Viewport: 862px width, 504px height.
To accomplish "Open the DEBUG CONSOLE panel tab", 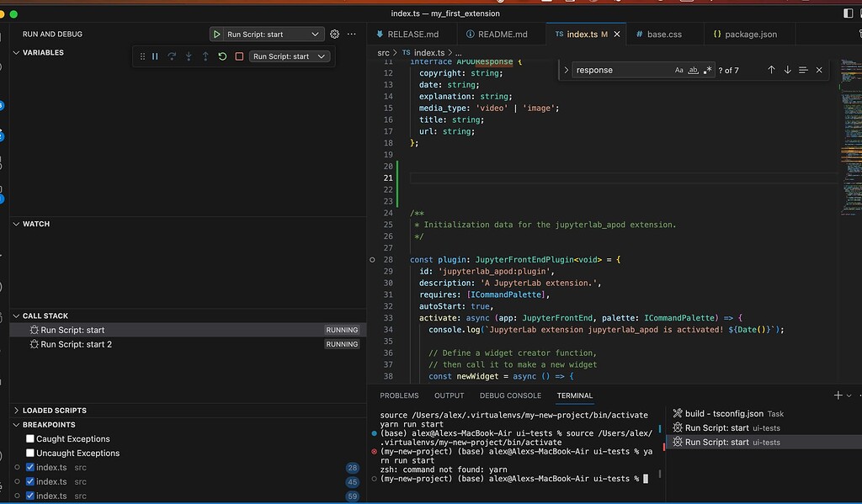I will tap(510, 395).
